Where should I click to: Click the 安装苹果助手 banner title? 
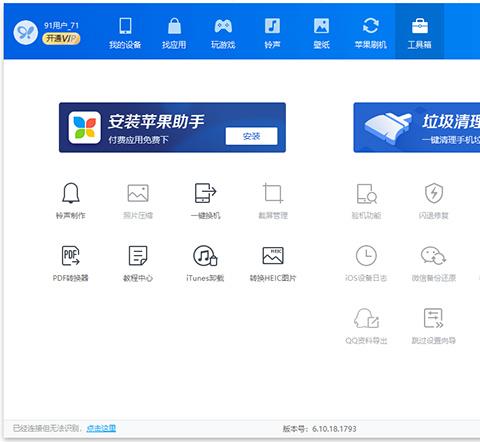coord(156,121)
